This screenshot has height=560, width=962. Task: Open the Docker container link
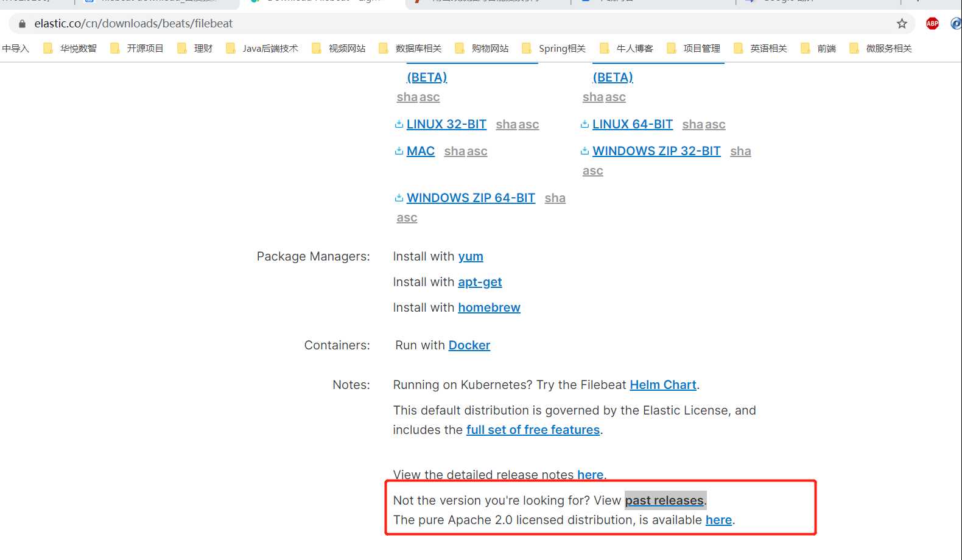469,346
